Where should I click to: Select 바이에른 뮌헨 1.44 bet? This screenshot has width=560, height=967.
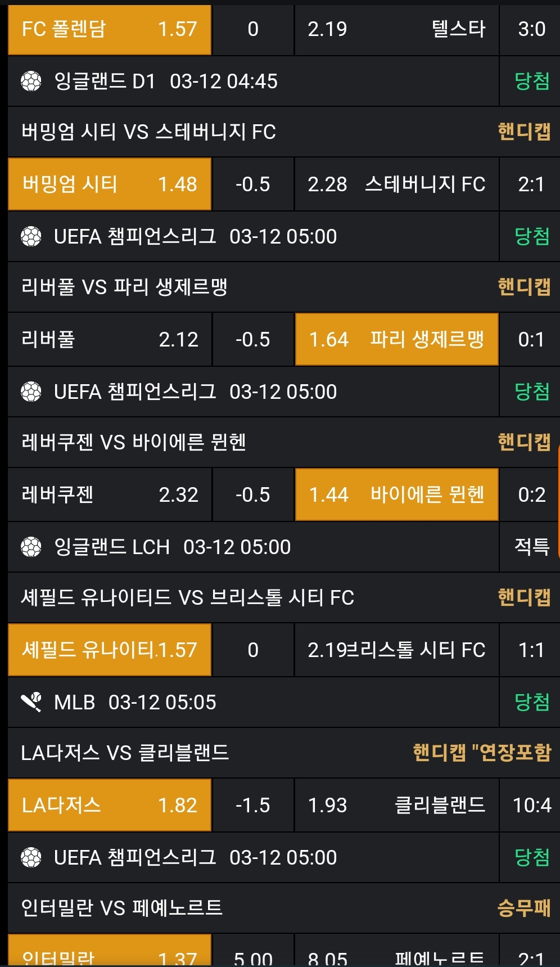coord(396,494)
